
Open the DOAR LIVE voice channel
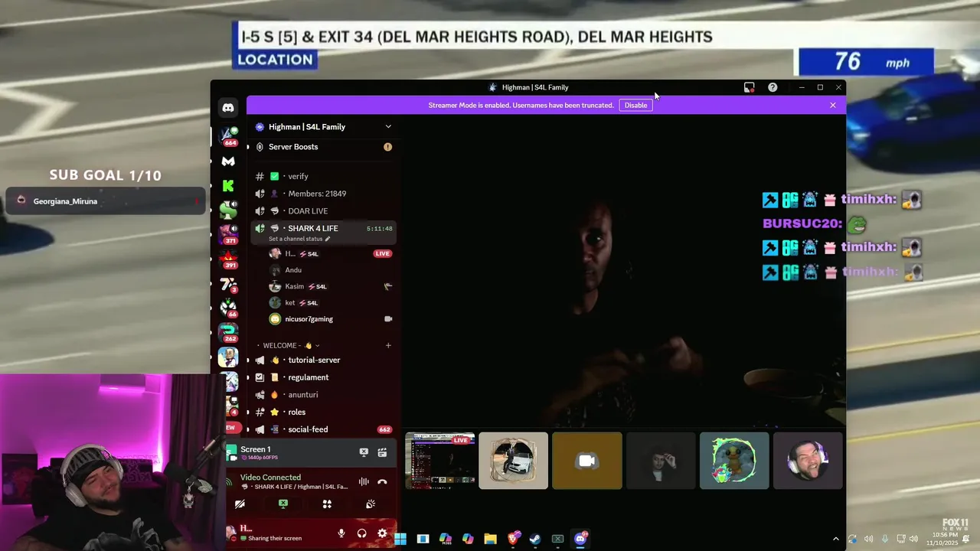pos(323,211)
